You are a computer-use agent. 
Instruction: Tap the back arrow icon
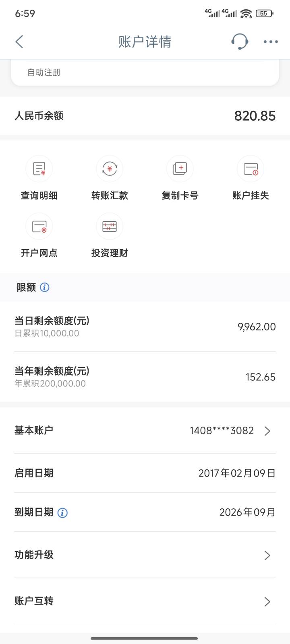point(19,41)
